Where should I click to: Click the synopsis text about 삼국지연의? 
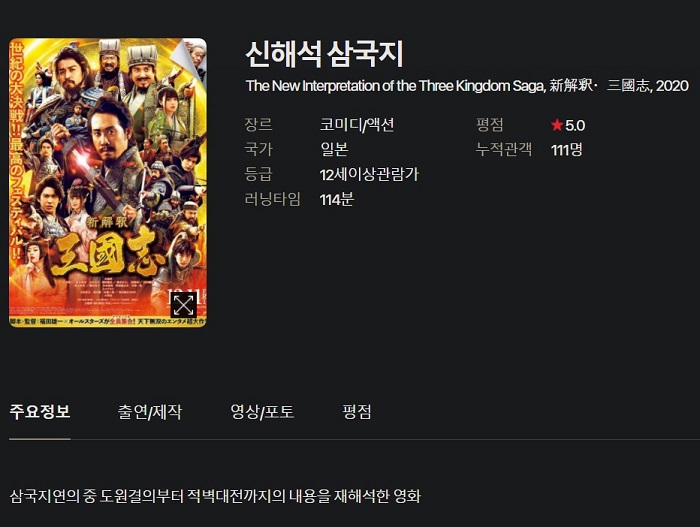(215, 496)
